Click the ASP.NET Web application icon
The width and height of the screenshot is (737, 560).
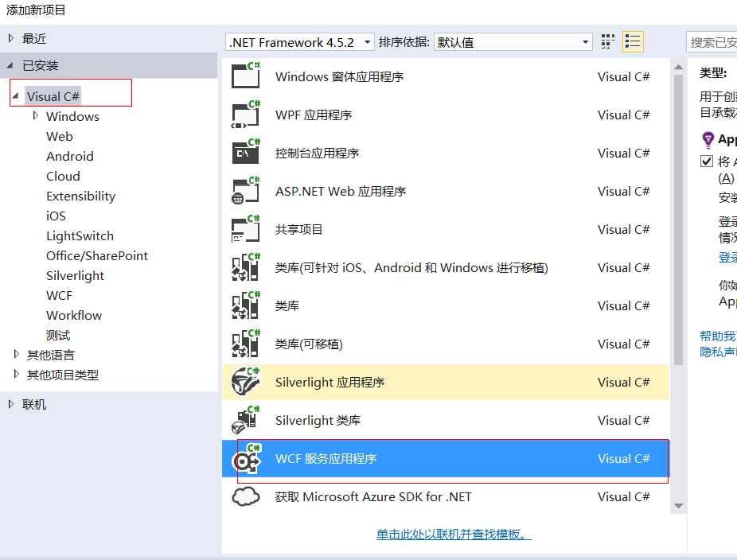click(x=245, y=190)
